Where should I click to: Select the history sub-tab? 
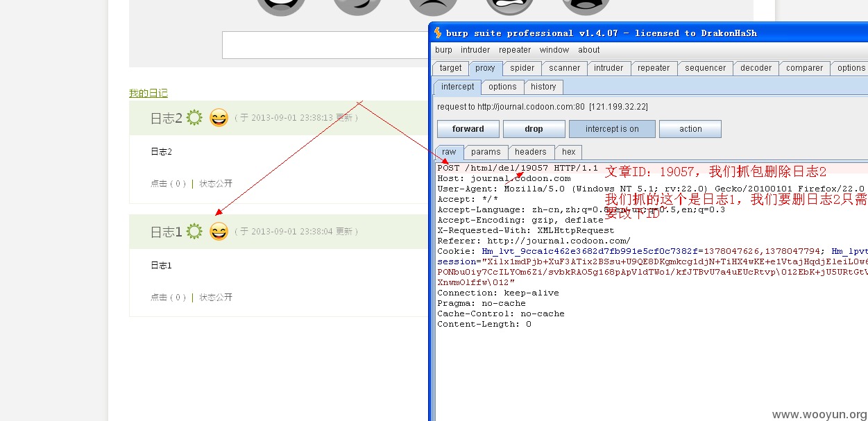(x=543, y=87)
